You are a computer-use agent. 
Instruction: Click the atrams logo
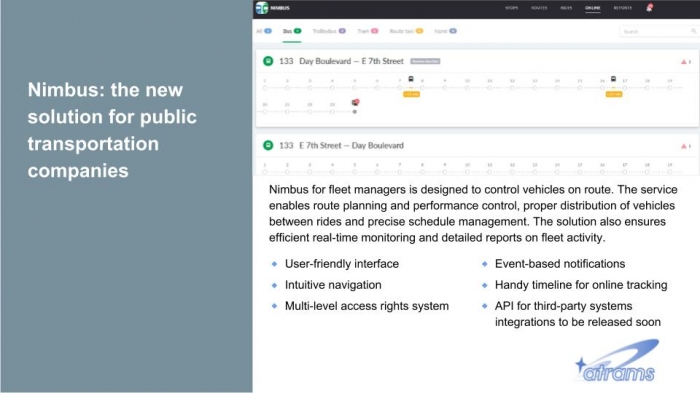click(x=616, y=361)
